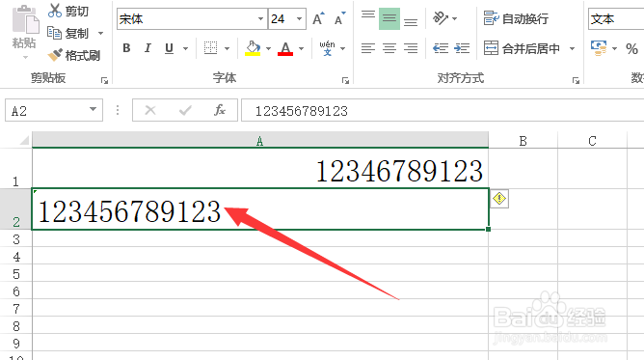Screen dimensions: 644x360
Task: Click the Copy (复制) button
Action: point(67,33)
